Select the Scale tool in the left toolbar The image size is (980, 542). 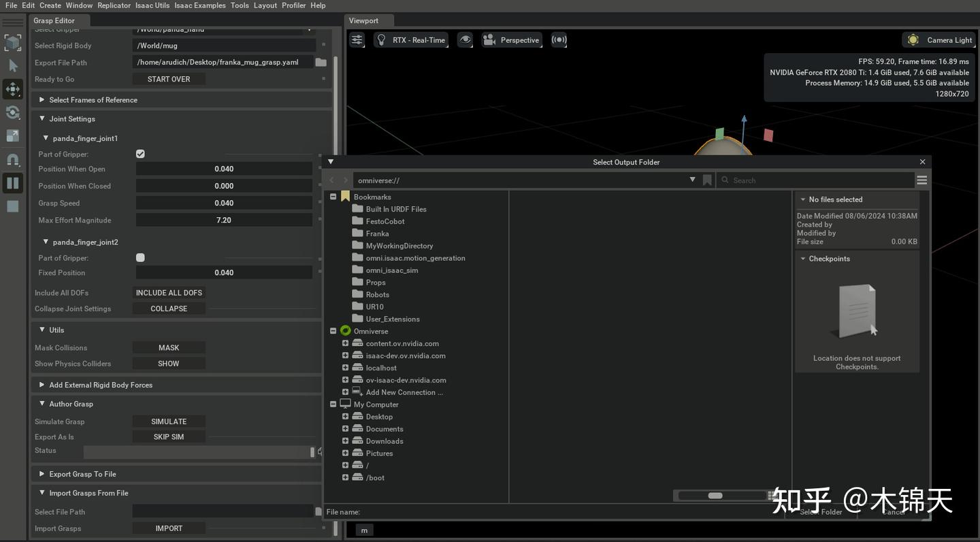click(12, 135)
